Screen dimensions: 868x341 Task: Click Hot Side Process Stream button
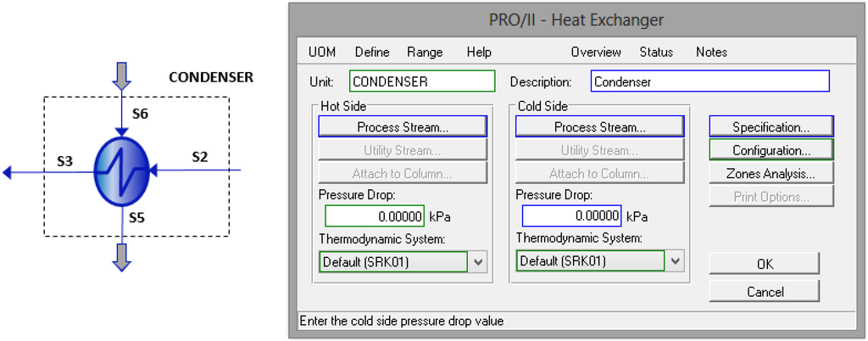pos(403,126)
